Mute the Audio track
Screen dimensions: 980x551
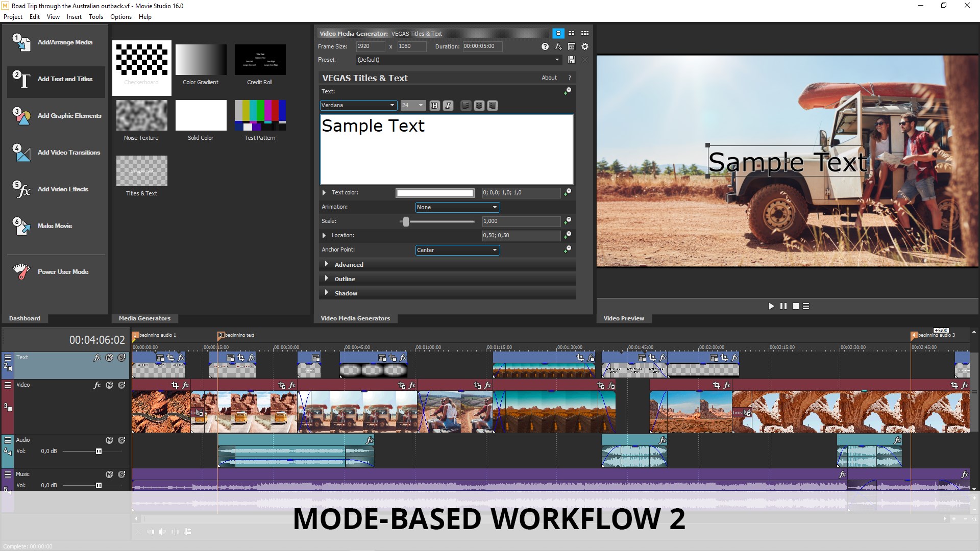(x=109, y=440)
